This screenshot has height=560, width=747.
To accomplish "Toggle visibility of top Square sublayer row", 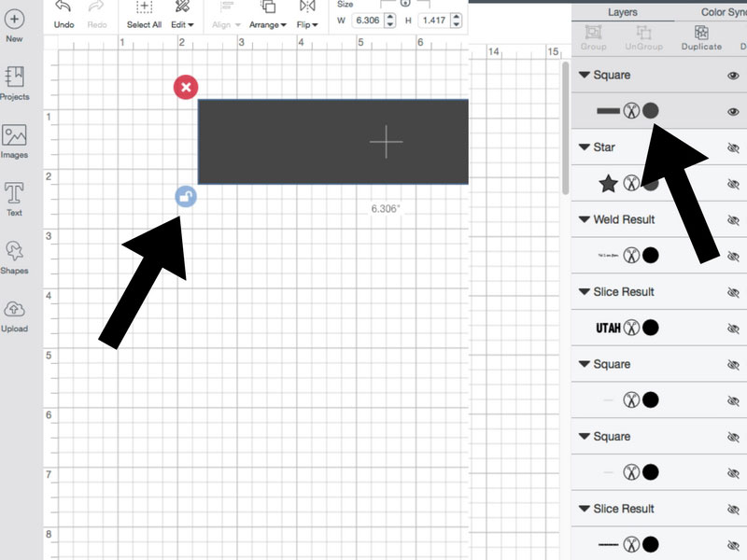I will 733,111.
